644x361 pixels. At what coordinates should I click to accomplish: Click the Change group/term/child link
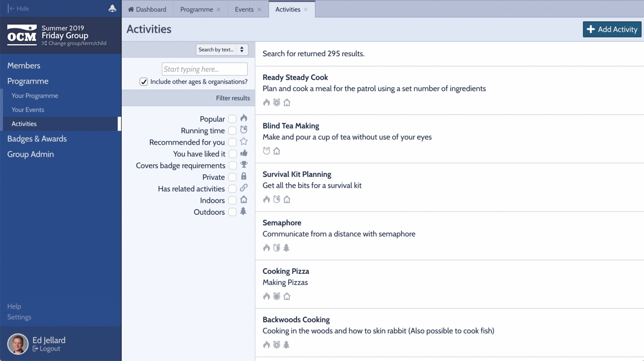point(77,43)
